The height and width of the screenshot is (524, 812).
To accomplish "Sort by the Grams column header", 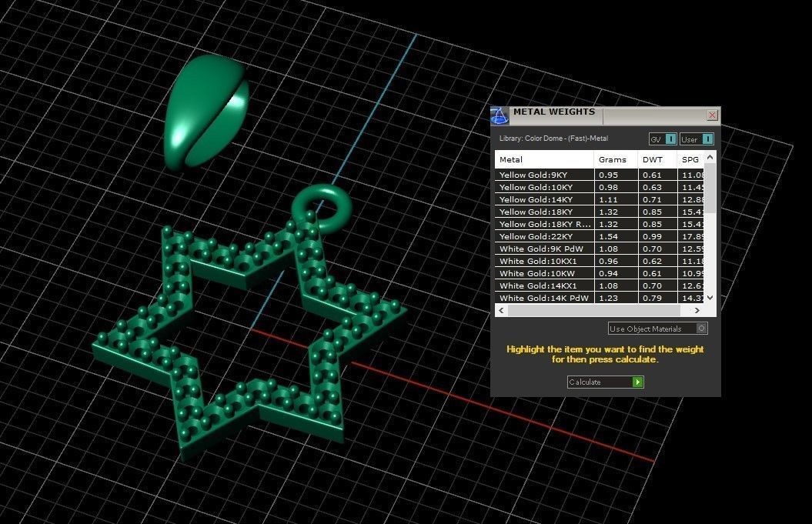I will 616,159.
